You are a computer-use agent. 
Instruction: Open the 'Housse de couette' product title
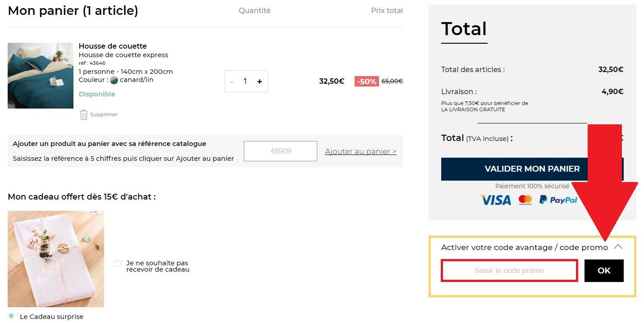tap(113, 46)
